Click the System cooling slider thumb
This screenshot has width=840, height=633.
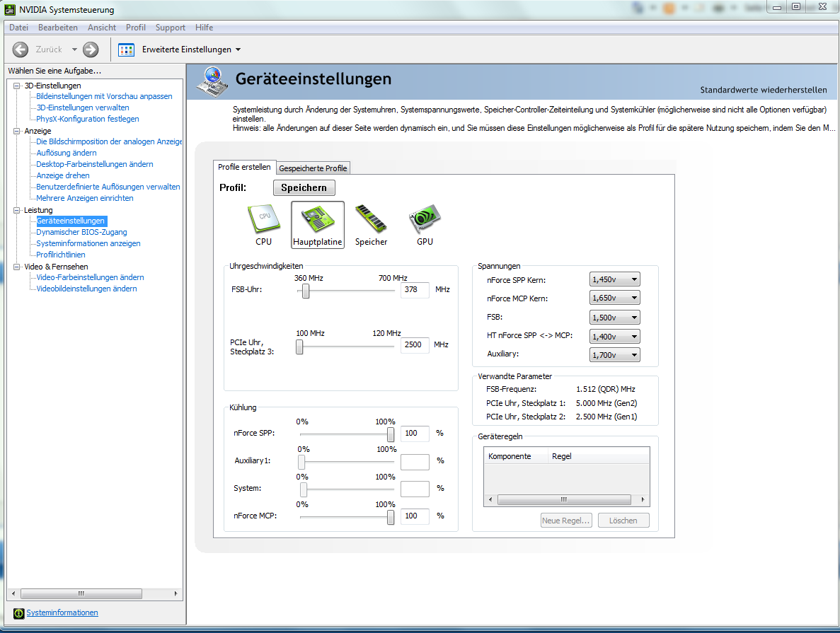coord(303,489)
